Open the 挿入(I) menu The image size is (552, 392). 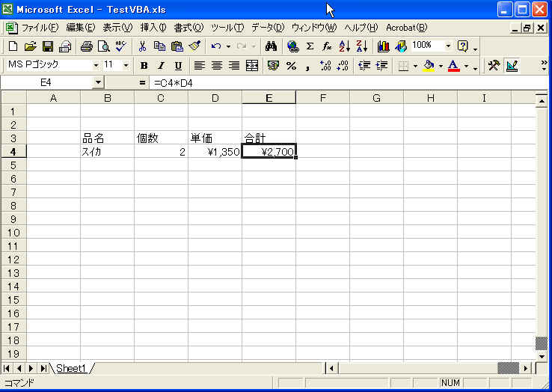tap(153, 28)
